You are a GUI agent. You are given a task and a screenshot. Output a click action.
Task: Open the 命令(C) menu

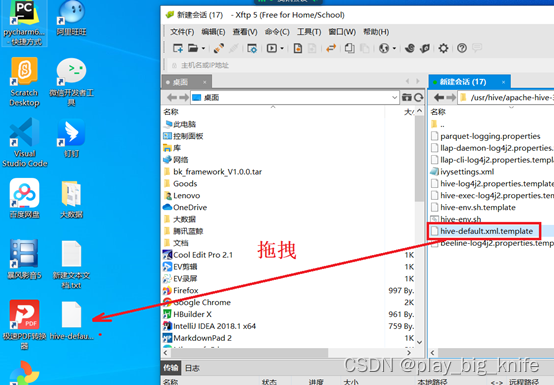pyautogui.click(x=277, y=32)
